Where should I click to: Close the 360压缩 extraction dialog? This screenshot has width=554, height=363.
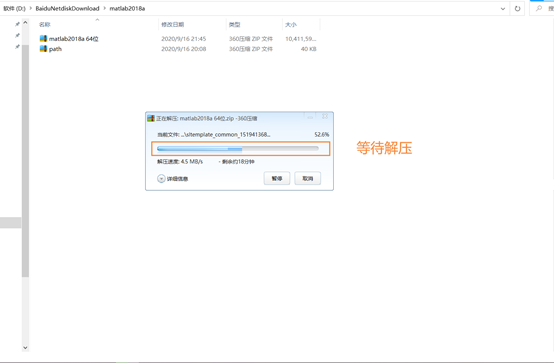(325, 116)
